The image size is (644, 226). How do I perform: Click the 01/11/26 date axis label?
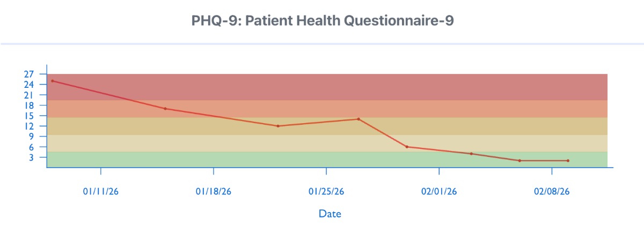100,191
